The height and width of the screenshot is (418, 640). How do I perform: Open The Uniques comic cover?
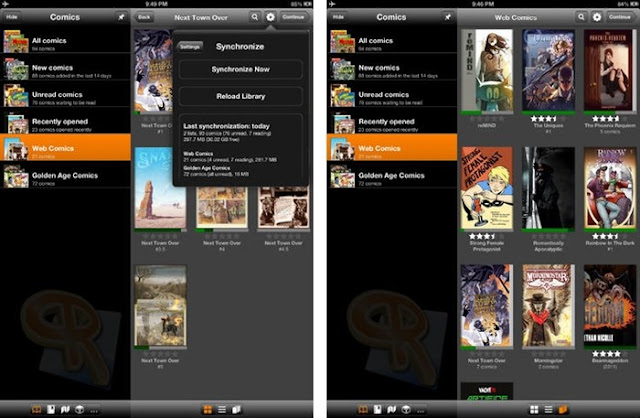tap(548, 71)
